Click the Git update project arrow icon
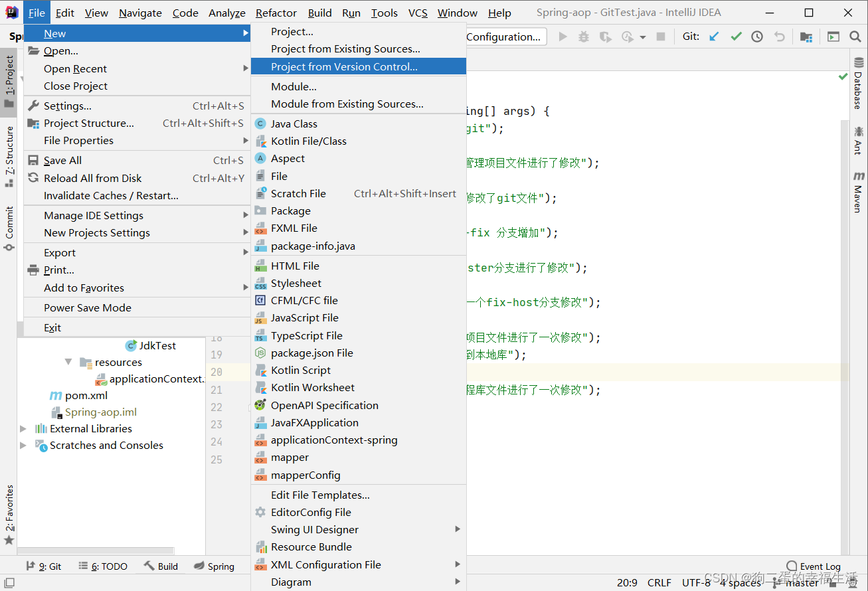This screenshot has height=591, width=868. pos(715,37)
